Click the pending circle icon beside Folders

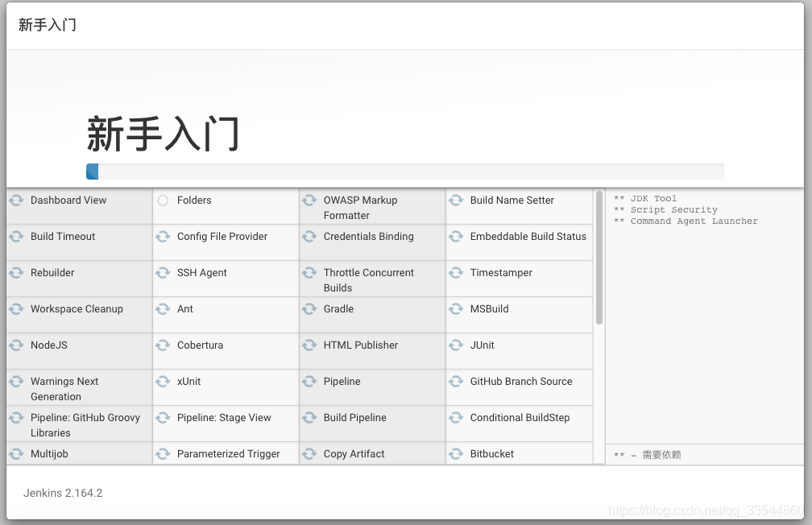coord(163,200)
